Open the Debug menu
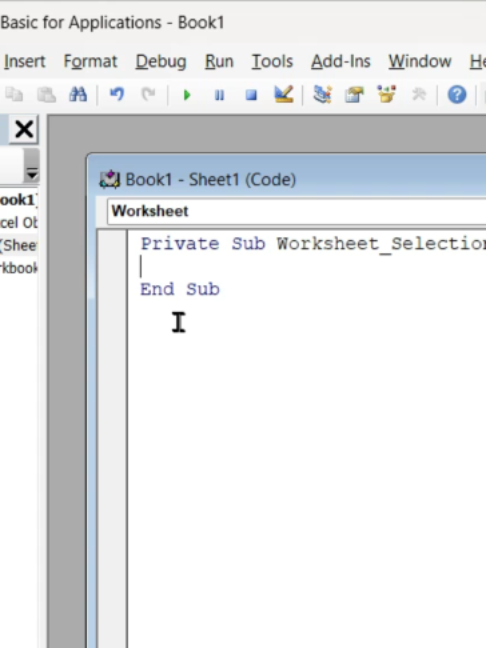Viewport: 486px width, 648px height. [x=161, y=62]
